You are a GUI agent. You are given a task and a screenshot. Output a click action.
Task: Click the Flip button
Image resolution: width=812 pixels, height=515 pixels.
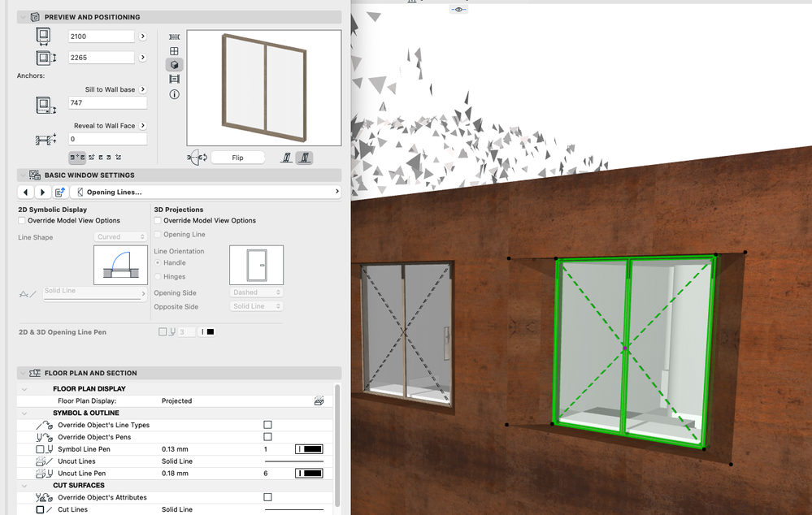237,158
